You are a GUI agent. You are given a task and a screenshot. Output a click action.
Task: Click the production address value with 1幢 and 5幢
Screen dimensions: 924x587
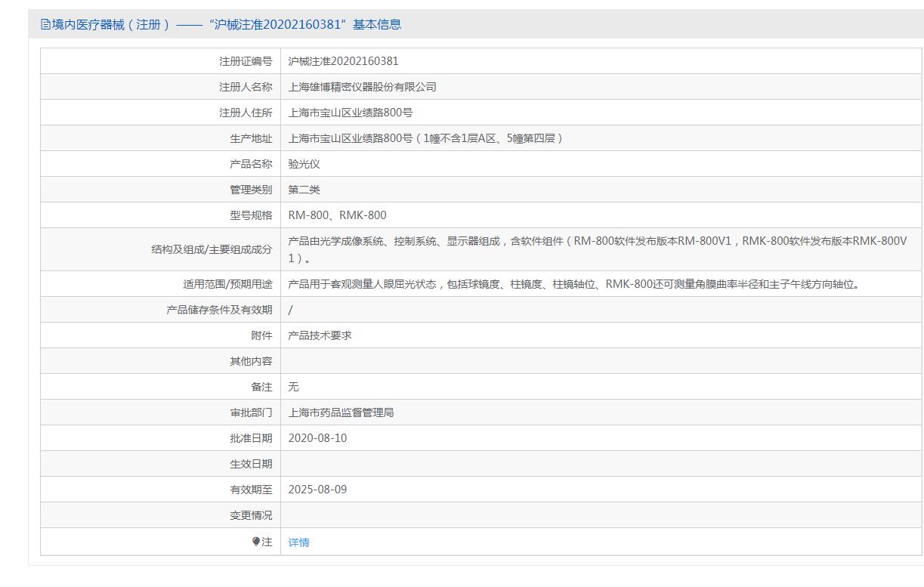(426, 138)
